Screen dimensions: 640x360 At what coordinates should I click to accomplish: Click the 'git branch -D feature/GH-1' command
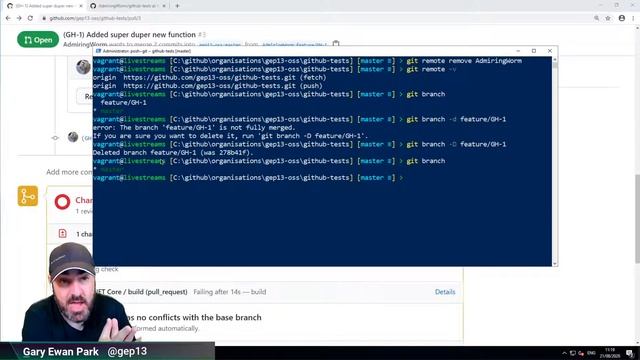pos(456,144)
